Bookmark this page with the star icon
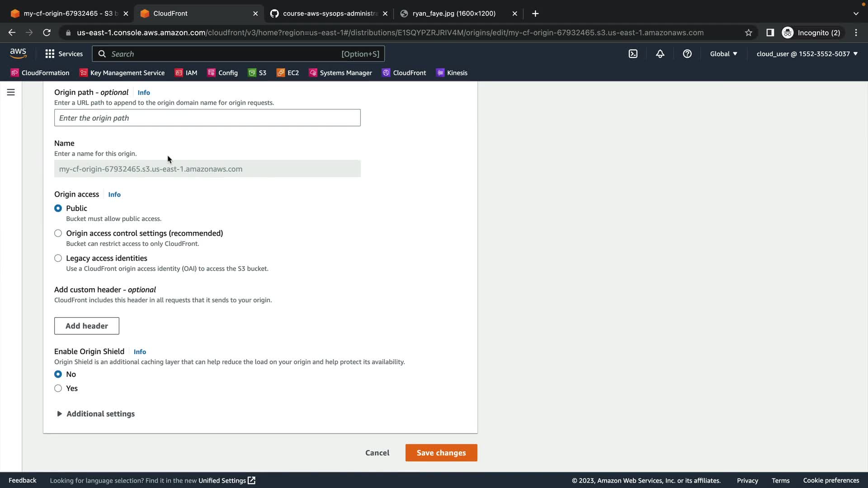The width and height of the screenshot is (868, 488). tap(749, 33)
